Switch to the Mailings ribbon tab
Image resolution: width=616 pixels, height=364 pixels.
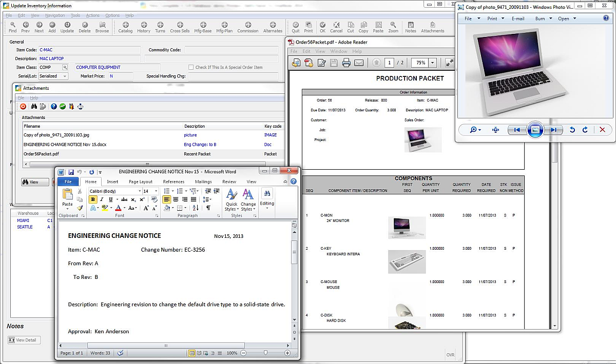[x=203, y=181]
